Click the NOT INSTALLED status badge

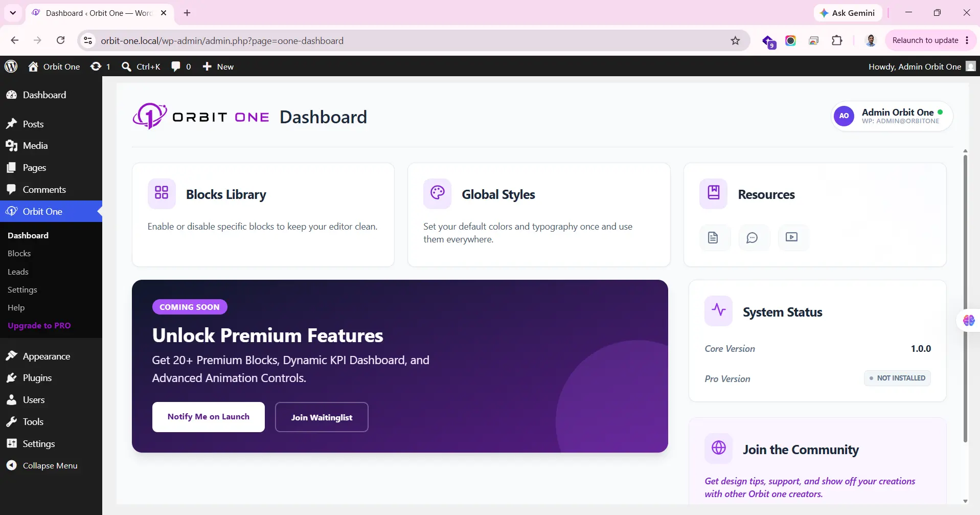tap(897, 378)
